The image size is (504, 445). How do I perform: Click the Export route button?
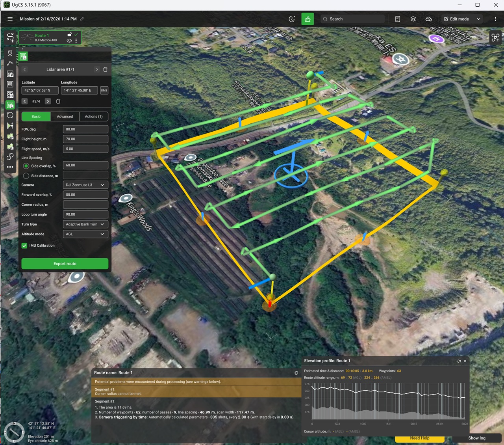point(65,264)
